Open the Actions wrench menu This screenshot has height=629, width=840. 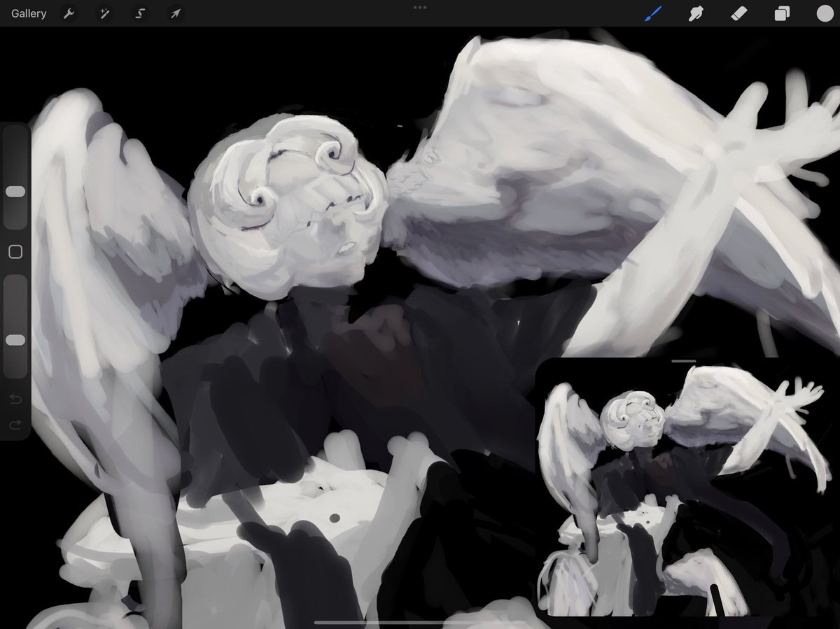coord(69,13)
